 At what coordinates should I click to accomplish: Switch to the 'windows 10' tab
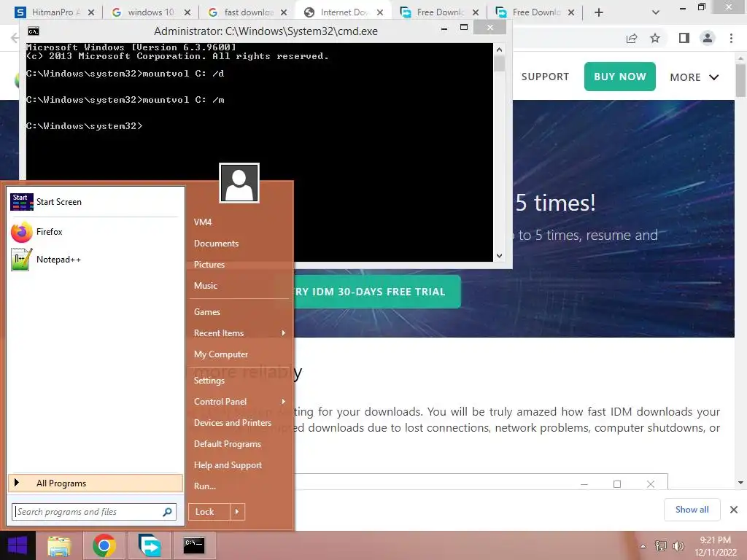coord(150,12)
